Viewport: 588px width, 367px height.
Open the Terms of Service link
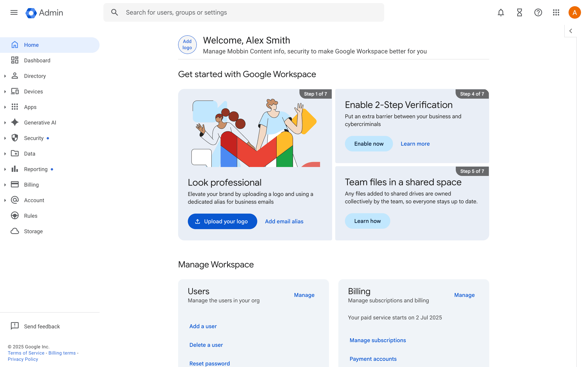(x=26, y=353)
